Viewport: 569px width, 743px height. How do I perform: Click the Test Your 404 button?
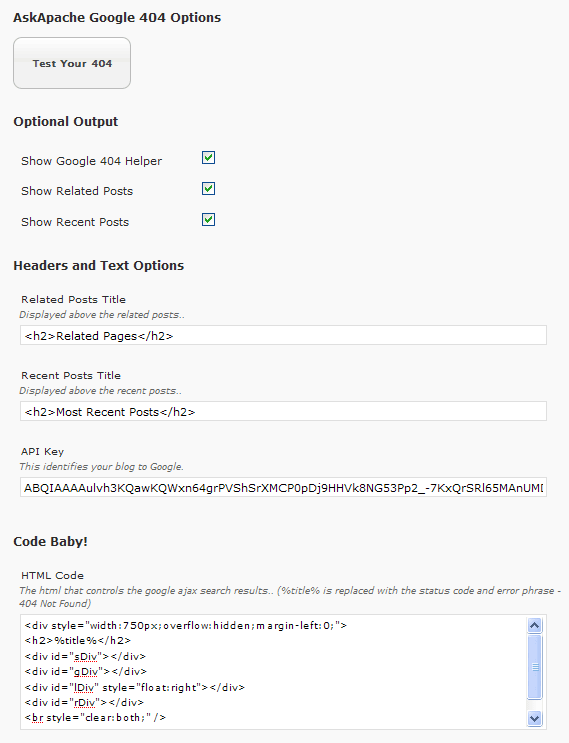[72, 63]
